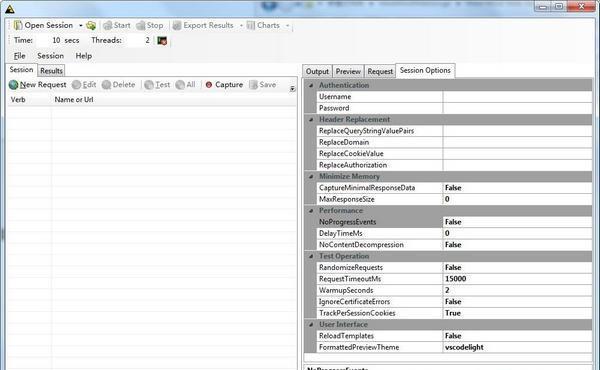Click the ReplaceQueryStringValuePairs value field
Image resolution: width=600 pixels, height=370 pixels.
517,131
